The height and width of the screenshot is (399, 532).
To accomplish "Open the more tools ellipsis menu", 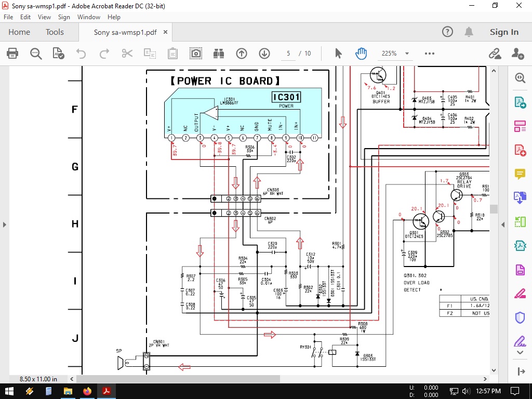I will [430, 54].
